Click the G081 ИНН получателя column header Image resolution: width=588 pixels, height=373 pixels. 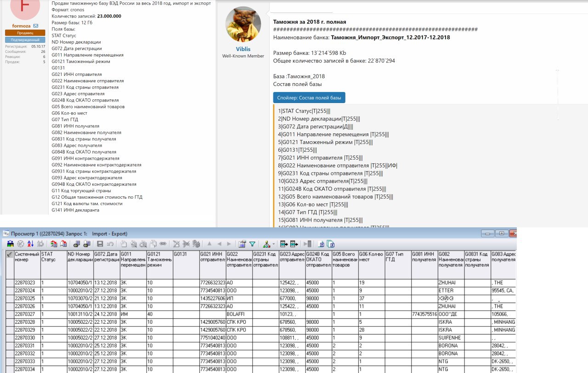coord(424,264)
